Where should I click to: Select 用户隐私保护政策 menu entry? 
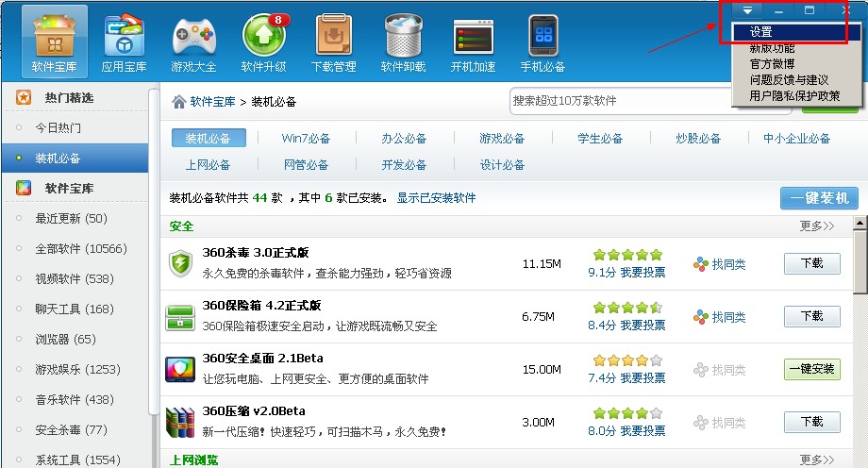pyautogui.click(x=797, y=96)
